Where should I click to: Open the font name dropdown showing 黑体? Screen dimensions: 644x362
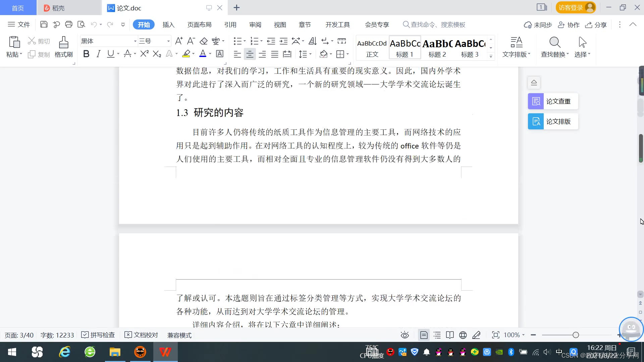(x=135, y=41)
